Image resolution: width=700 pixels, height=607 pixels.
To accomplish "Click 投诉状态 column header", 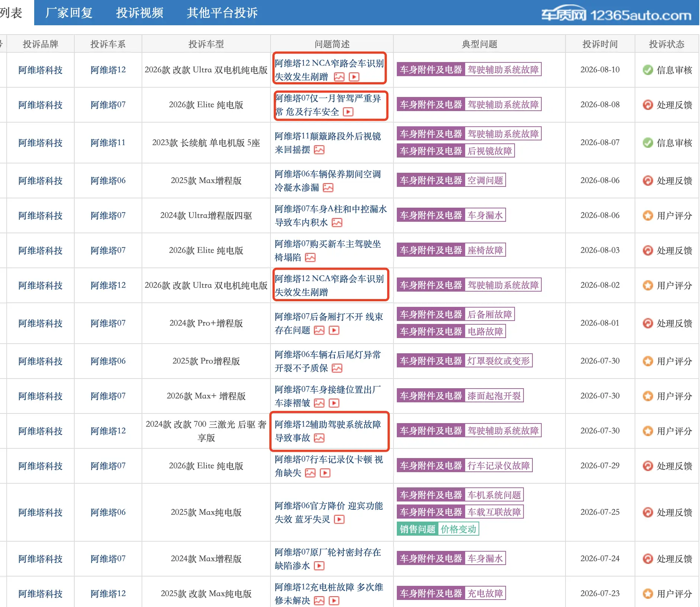I will point(667,44).
